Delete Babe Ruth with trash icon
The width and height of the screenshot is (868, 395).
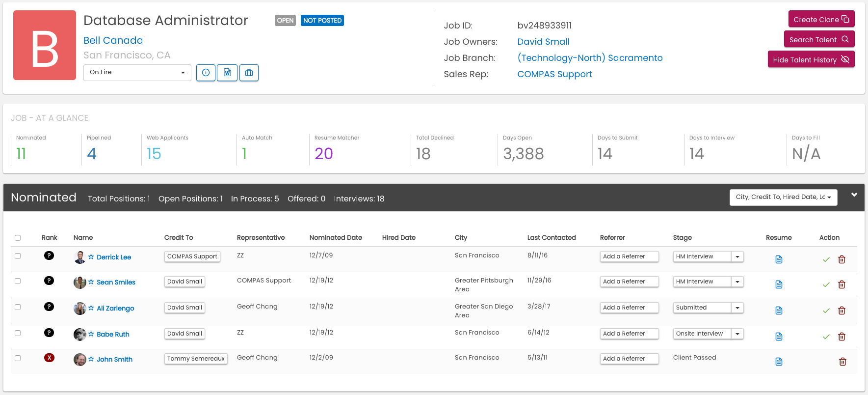842,337
